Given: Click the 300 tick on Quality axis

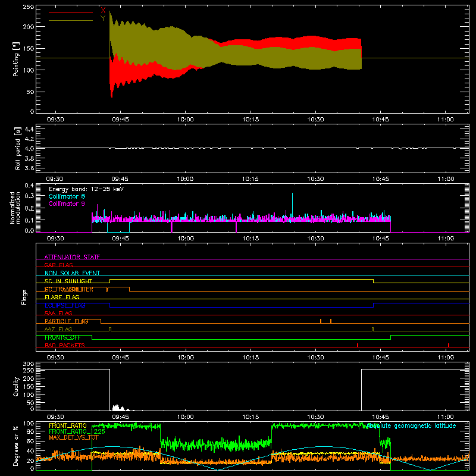Looking at the screenshot, I should (x=28, y=364).
